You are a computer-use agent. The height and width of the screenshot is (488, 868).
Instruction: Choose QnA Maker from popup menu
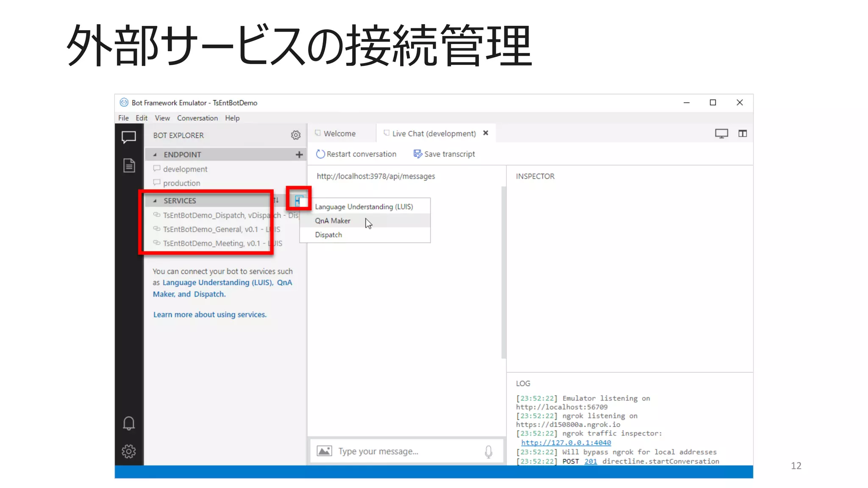point(365,221)
